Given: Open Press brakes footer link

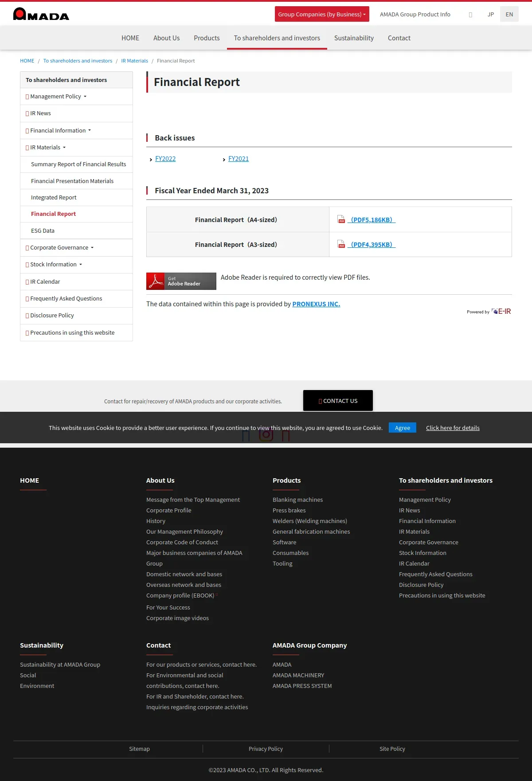Looking at the screenshot, I should [289, 510].
